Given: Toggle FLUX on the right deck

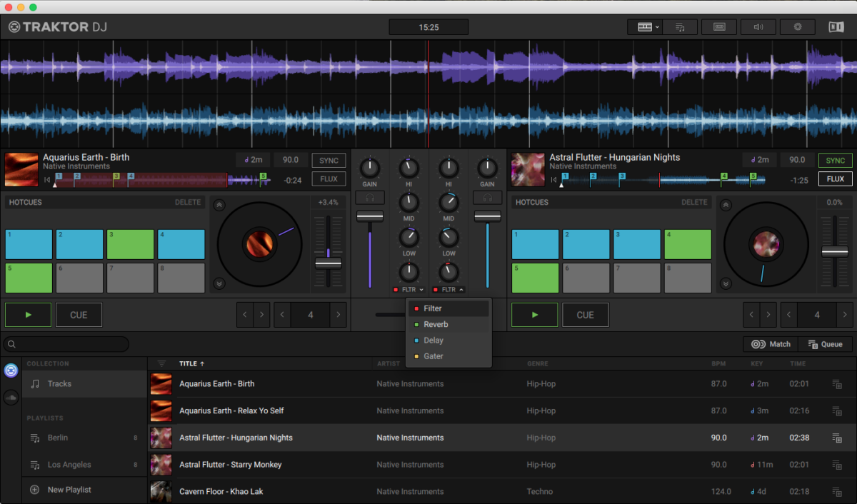Looking at the screenshot, I should [836, 179].
